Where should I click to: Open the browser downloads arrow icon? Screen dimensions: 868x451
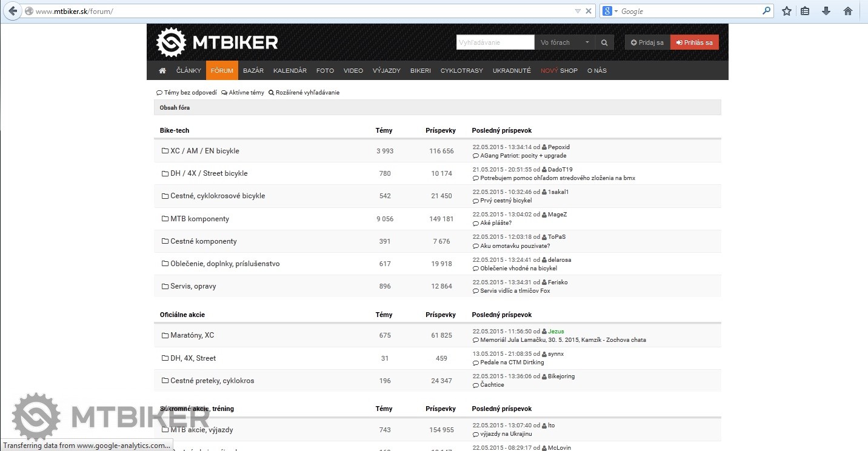[826, 11]
